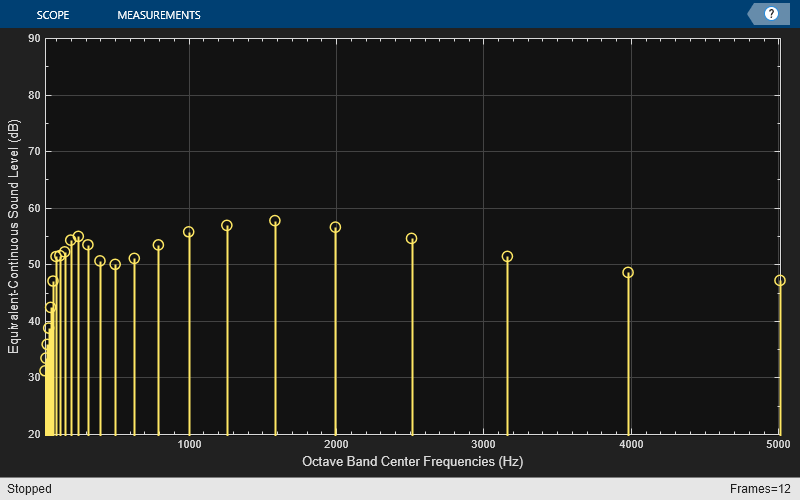Select the peak stem marker near 1600 Hz
Viewport: 800px width, 500px height.
click(275, 221)
